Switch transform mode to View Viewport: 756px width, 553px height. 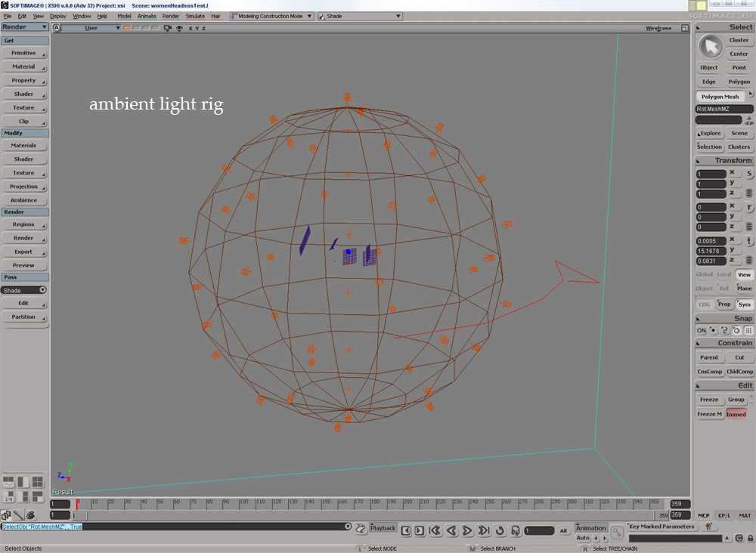[x=745, y=274]
